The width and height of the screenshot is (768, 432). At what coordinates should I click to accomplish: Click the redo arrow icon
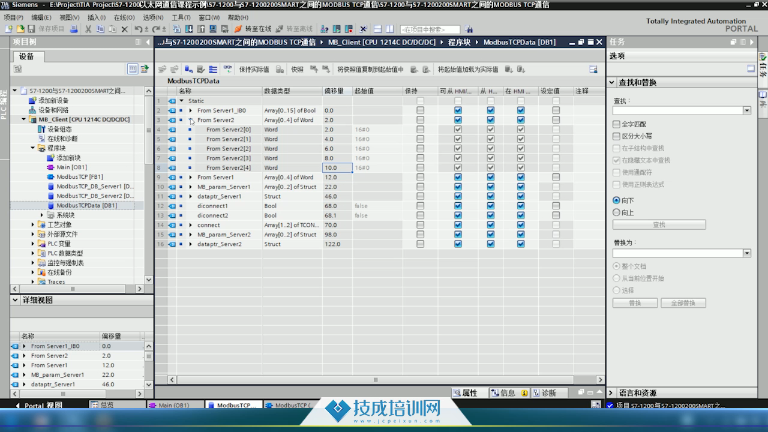click(x=157, y=29)
